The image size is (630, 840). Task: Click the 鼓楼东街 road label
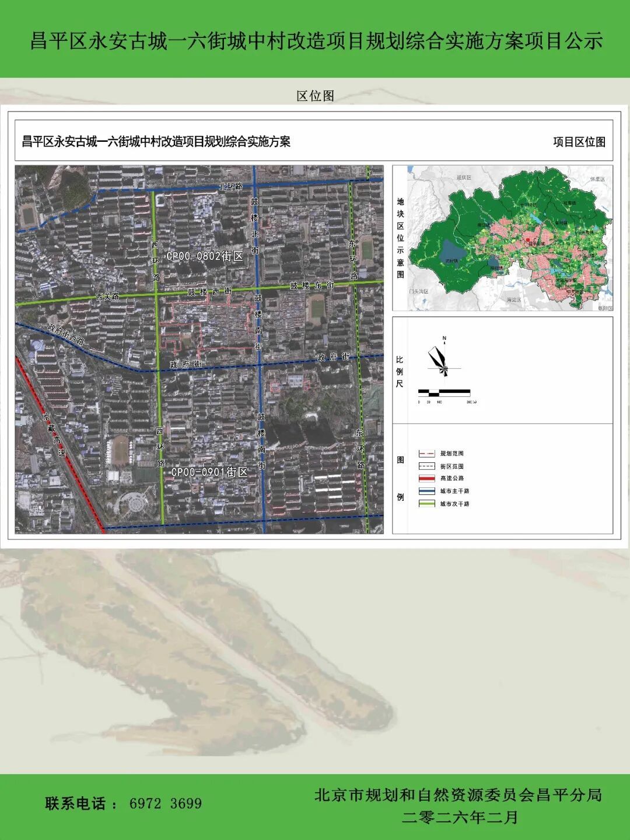312,285
